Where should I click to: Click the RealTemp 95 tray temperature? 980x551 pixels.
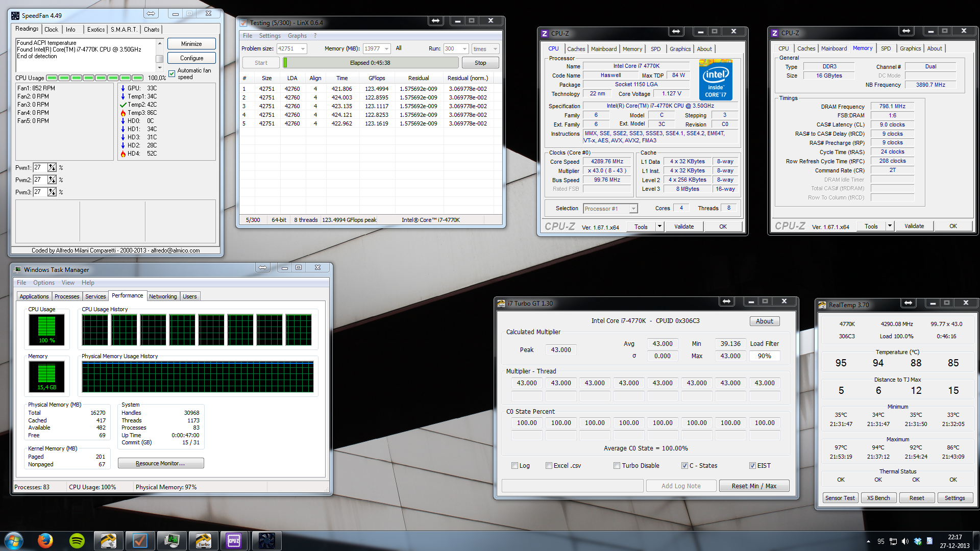(881, 541)
